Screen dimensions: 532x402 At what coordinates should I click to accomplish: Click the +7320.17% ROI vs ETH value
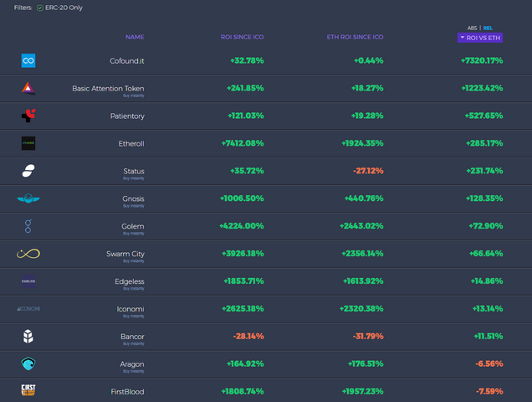coord(482,60)
